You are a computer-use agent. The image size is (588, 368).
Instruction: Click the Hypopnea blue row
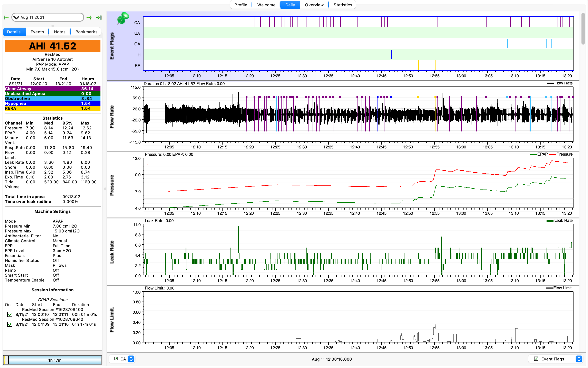(x=52, y=103)
